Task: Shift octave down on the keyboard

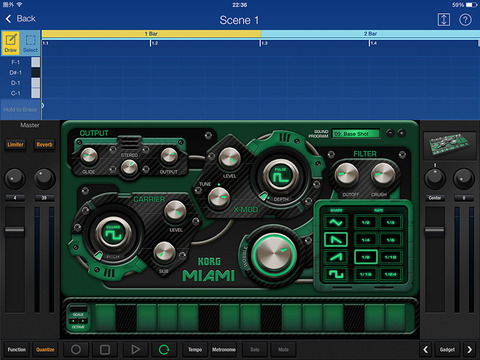Action: (73, 321)
